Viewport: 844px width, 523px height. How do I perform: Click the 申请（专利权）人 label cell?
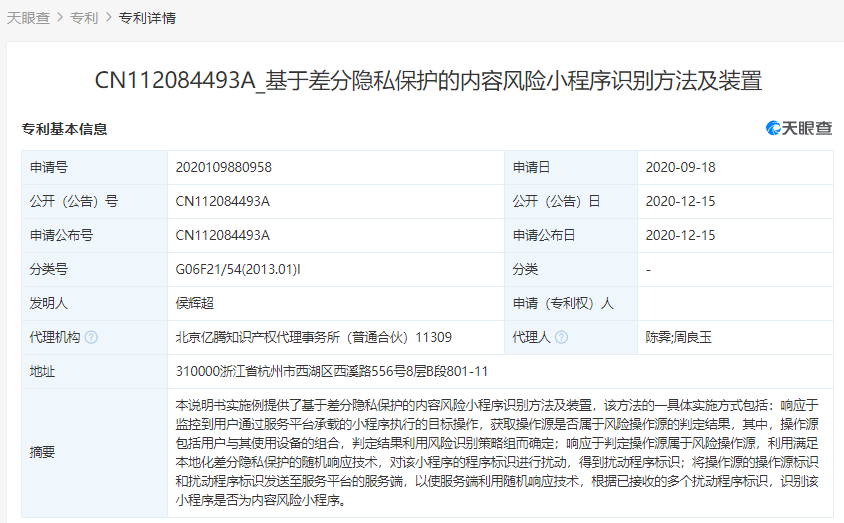[571, 303]
